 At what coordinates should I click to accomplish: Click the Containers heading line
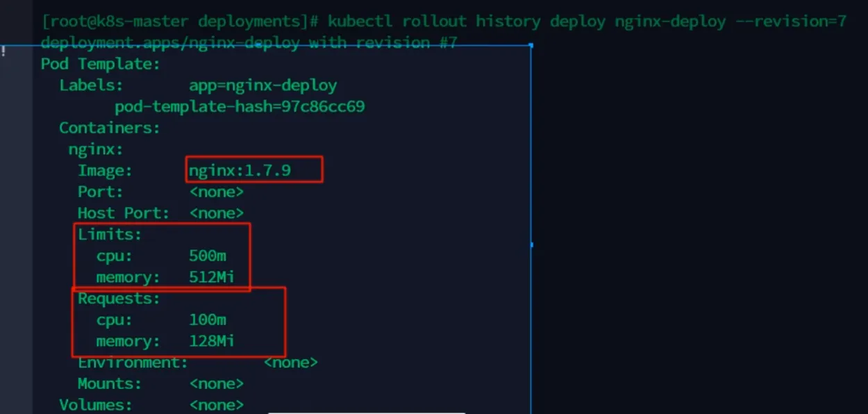[x=110, y=128]
